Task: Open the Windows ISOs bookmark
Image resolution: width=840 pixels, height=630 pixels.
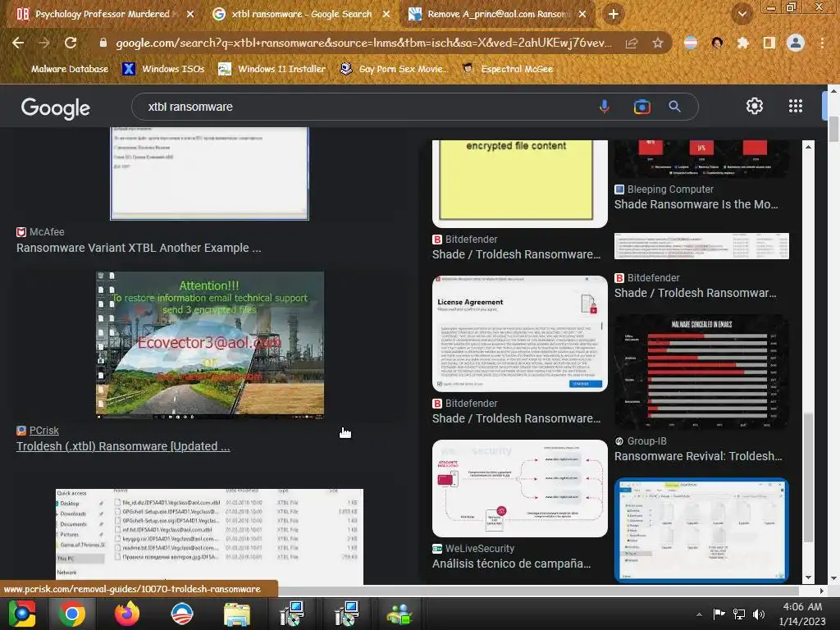Action: 164,69
